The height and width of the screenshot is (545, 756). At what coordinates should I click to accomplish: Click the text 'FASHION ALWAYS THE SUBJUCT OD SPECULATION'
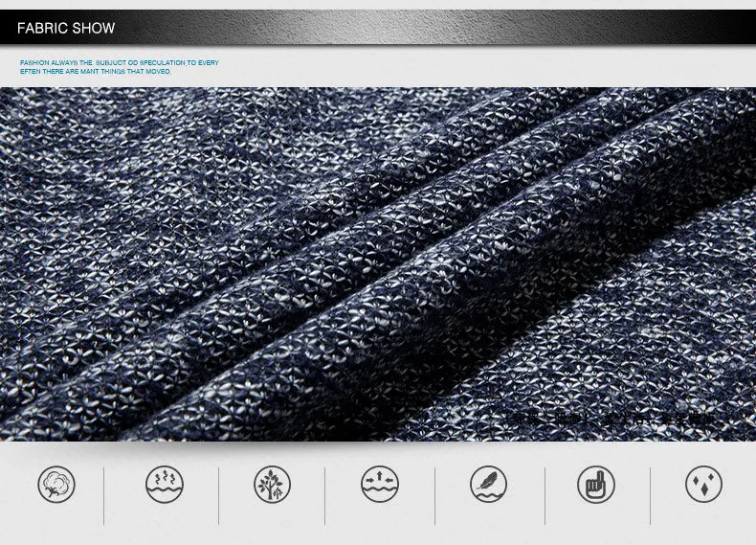coord(102,63)
